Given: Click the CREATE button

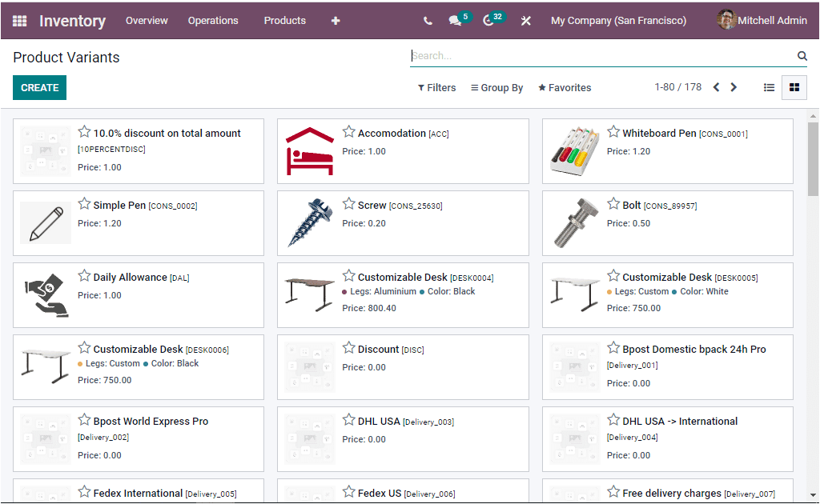Looking at the screenshot, I should [39, 86].
